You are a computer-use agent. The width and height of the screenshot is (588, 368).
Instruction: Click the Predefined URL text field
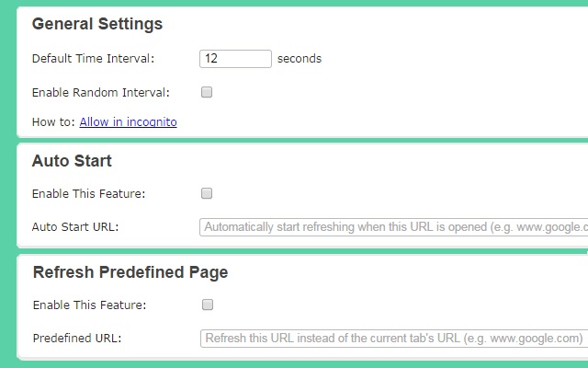(x=393, y=338)
